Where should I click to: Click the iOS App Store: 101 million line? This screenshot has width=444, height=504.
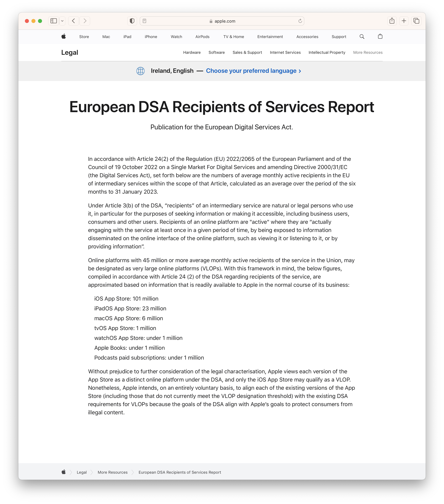(126, 299)
